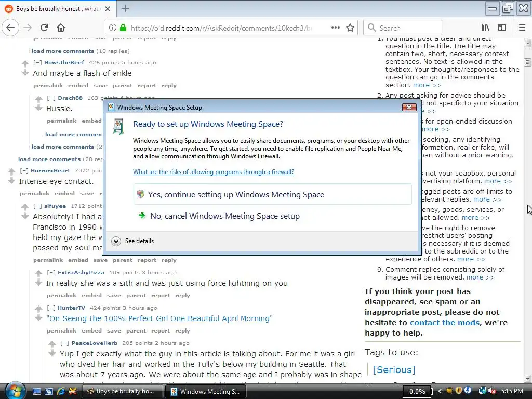Open HowsTheBeef's user profile link
Viewport: 532px width, 399px height.
(64, 62)
